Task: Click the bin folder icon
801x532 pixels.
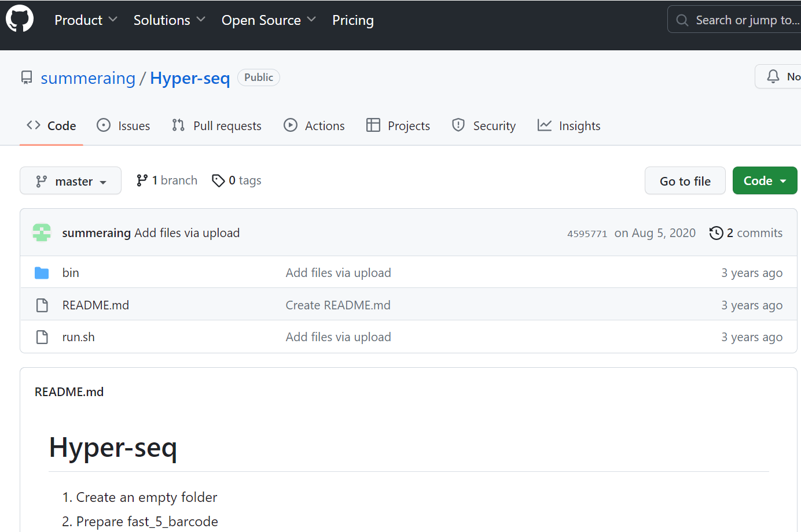Action: point(42,273)
